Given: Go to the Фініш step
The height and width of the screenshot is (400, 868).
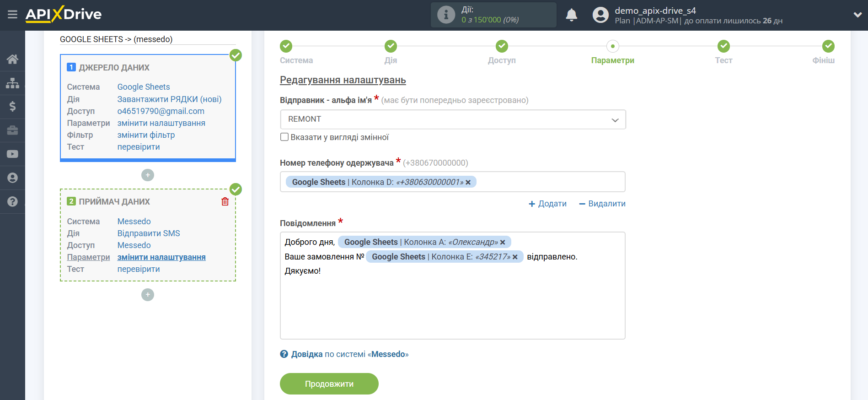Looking at the screenshot, I should 828,46.
